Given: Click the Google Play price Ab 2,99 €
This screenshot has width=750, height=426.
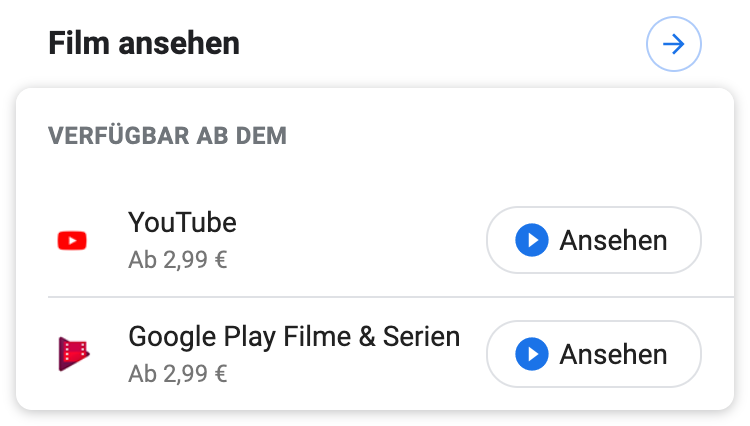Looking at the screenshot, I should 178,375.
